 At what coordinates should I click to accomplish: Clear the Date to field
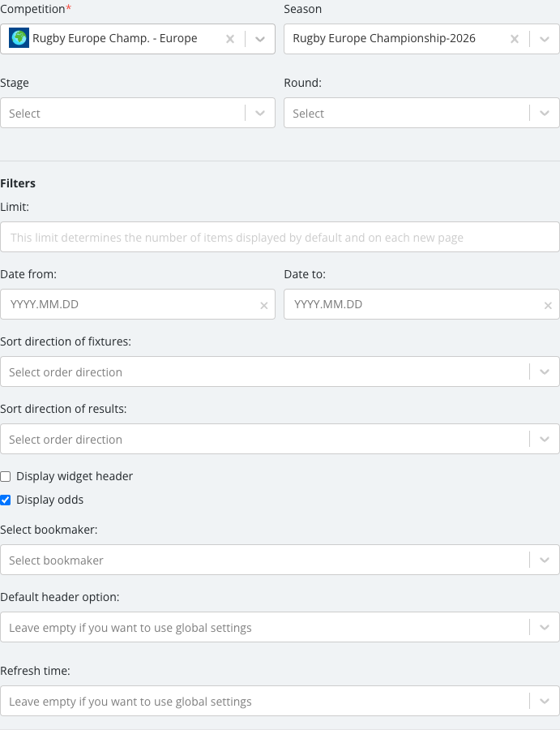coord(548,306)
